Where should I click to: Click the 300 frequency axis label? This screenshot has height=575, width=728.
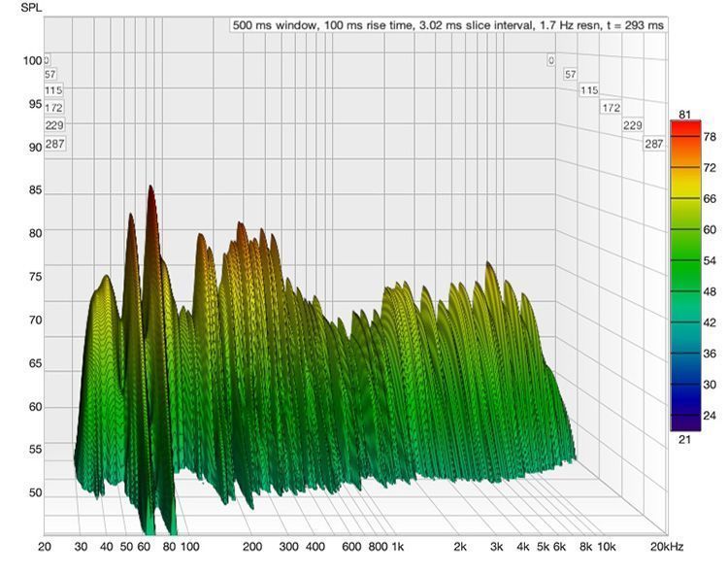[x=289, y=547]
